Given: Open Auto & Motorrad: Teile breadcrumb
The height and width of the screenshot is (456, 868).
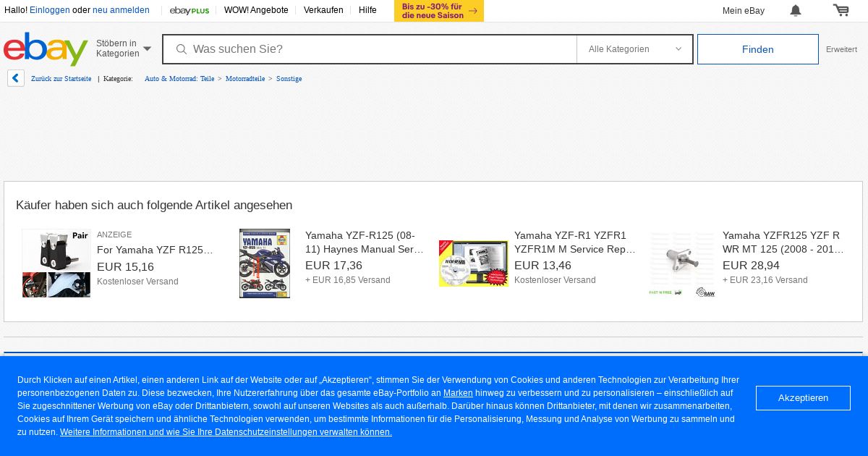Looking at the screenshot, I should tap(179, 78).
